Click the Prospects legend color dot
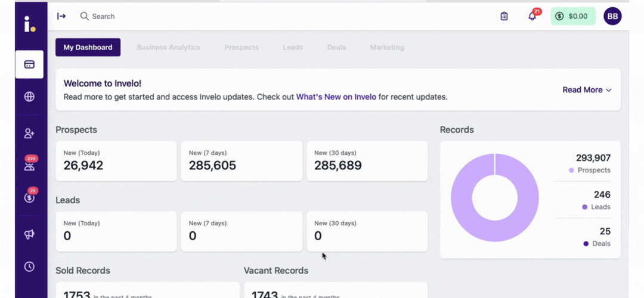Viewport: 644px width, 298px height. pyautogui.click(x=571, y=170)
